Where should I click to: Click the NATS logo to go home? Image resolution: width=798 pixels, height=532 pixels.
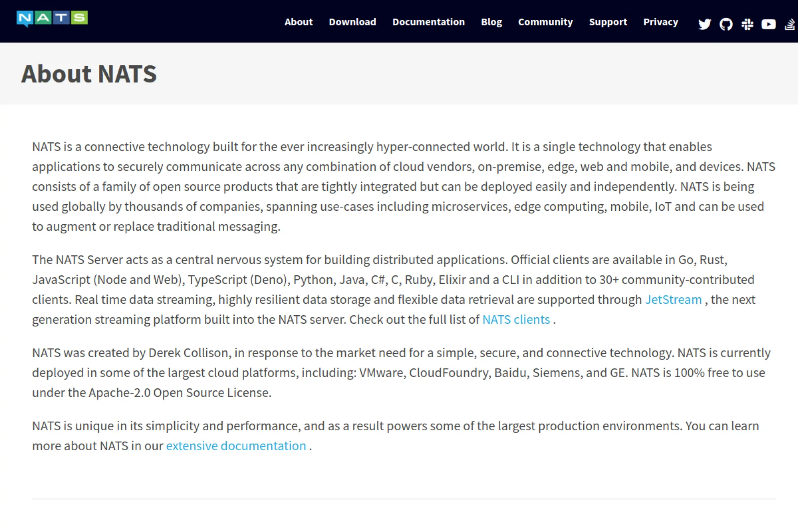[x=52, y=18]
